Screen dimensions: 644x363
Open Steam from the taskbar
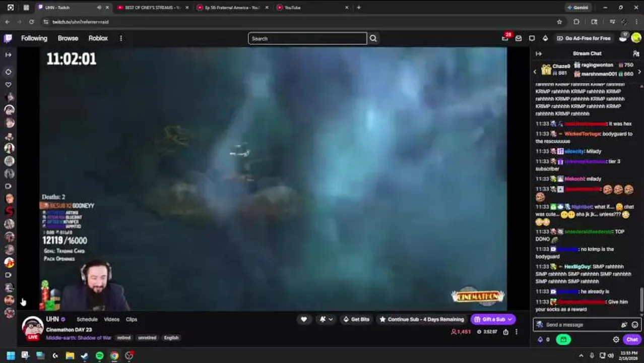pos(85,355)
